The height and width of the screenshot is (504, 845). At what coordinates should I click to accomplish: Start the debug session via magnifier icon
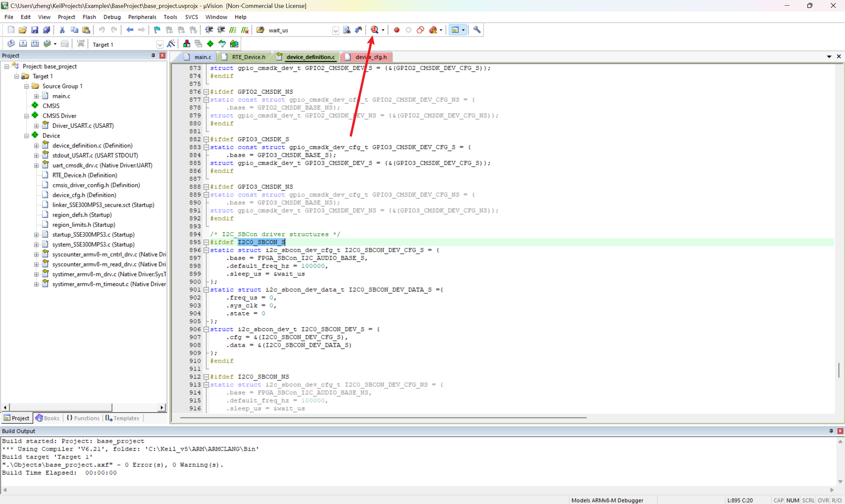point(374,30)
